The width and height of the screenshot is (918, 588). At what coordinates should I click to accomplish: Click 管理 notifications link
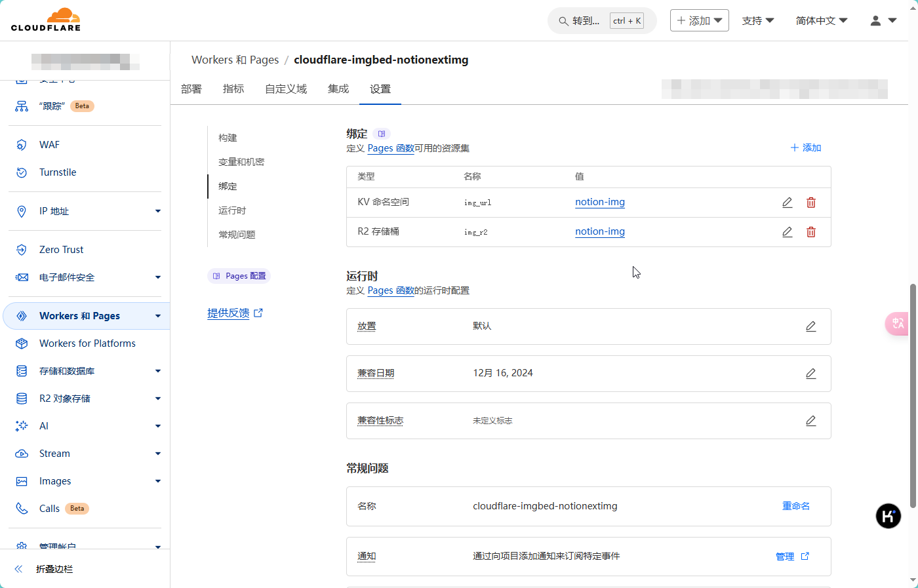point(792,557)
